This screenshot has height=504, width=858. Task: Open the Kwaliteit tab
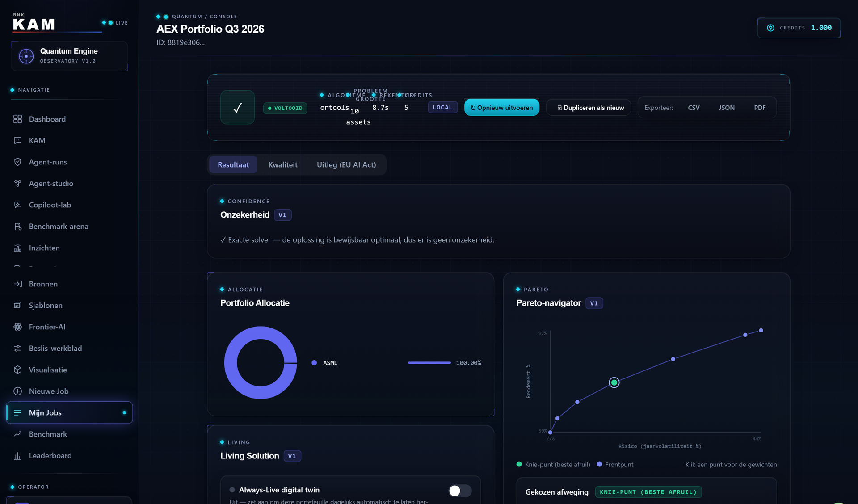pos(283,164)
